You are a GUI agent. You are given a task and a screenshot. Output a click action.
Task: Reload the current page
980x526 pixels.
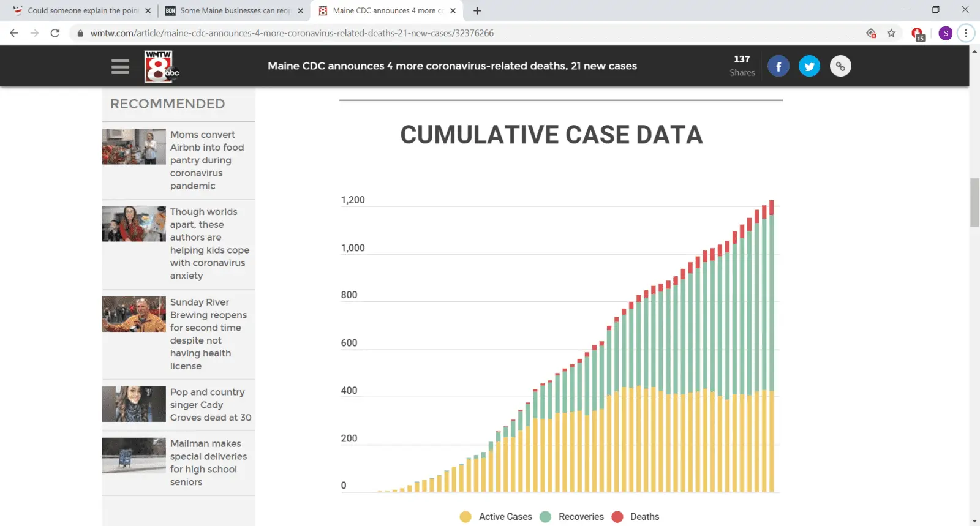click(x=55, y=33)
